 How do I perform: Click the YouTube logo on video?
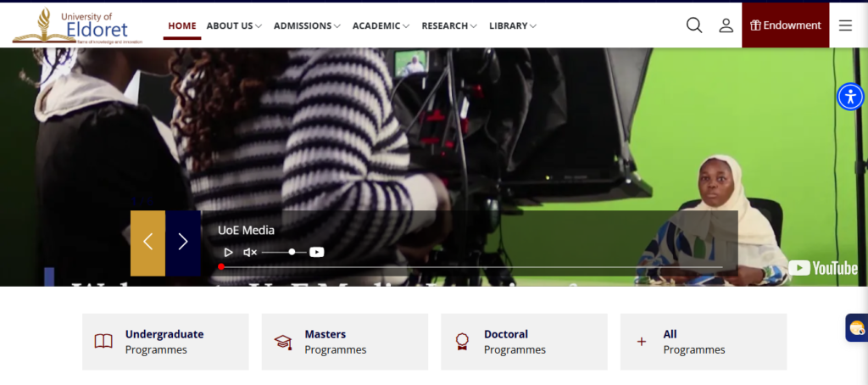823,268
